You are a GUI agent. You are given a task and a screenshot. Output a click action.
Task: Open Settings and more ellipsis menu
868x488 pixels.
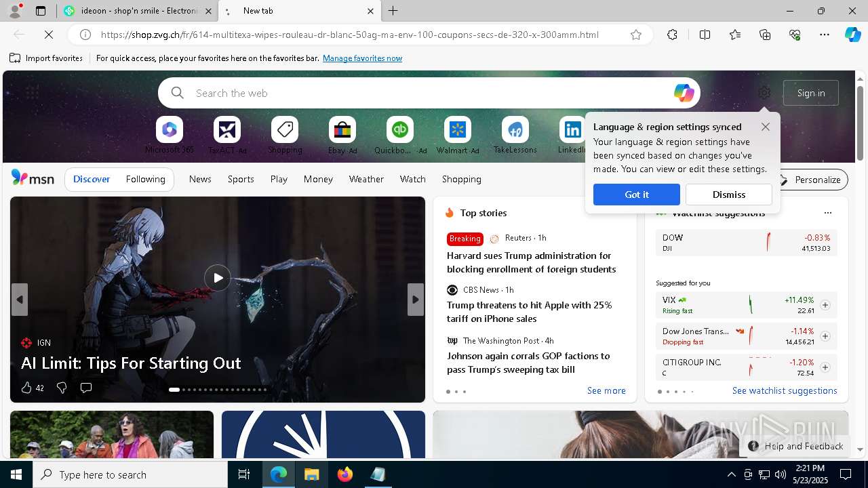tap(825, 35)
